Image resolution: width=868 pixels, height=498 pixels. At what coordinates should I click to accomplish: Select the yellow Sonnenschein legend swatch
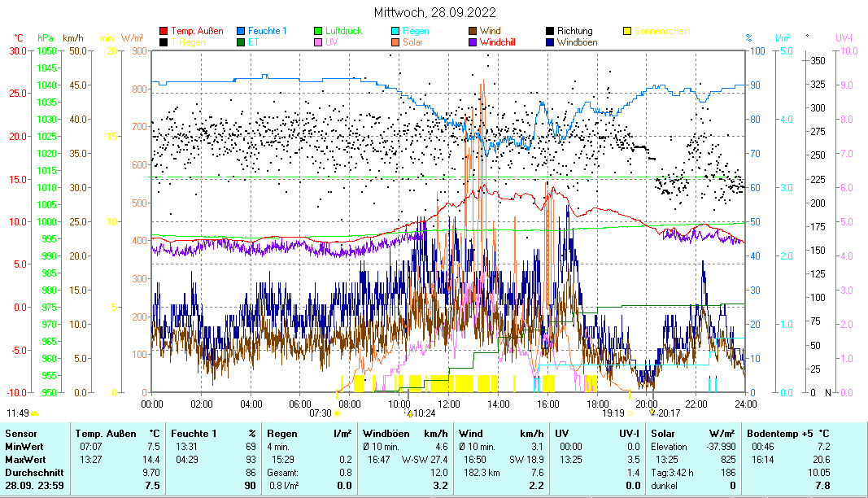[628, 31]
